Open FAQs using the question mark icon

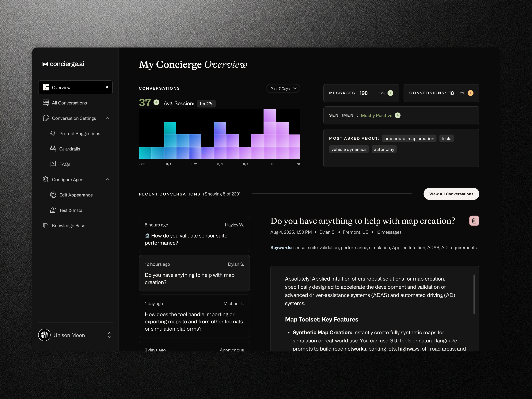(x=53, y=164)
